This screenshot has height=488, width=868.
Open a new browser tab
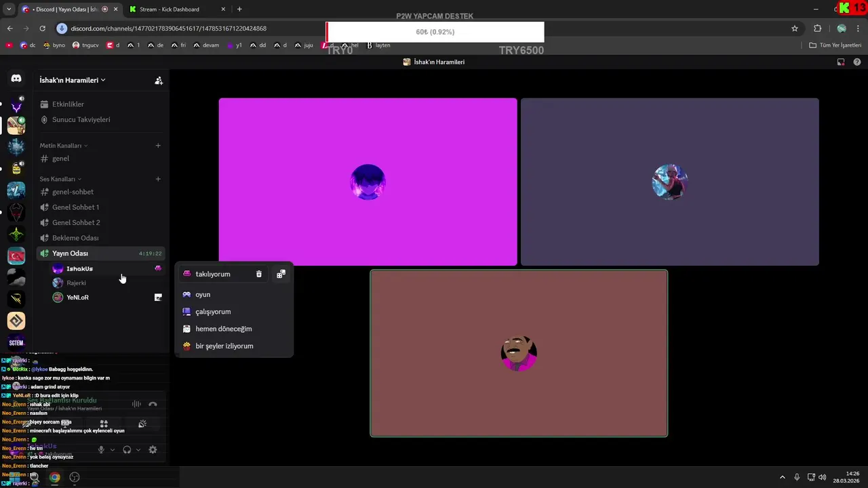coord(239,9)
